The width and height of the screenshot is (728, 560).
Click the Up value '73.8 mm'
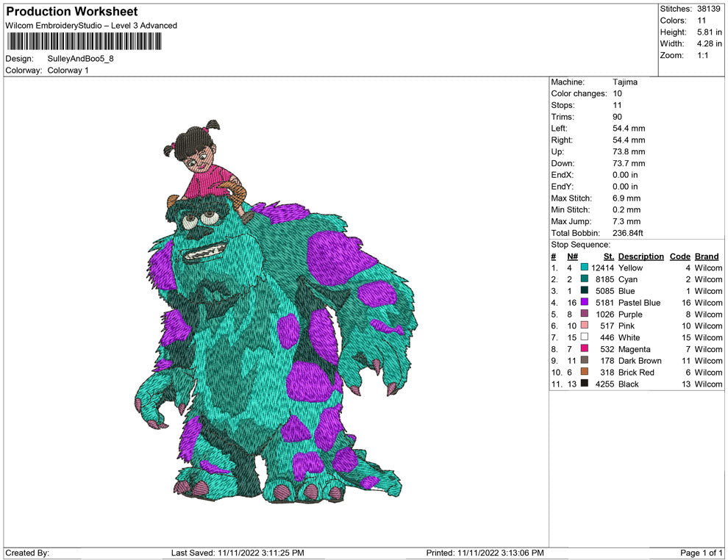pos(629,151)
